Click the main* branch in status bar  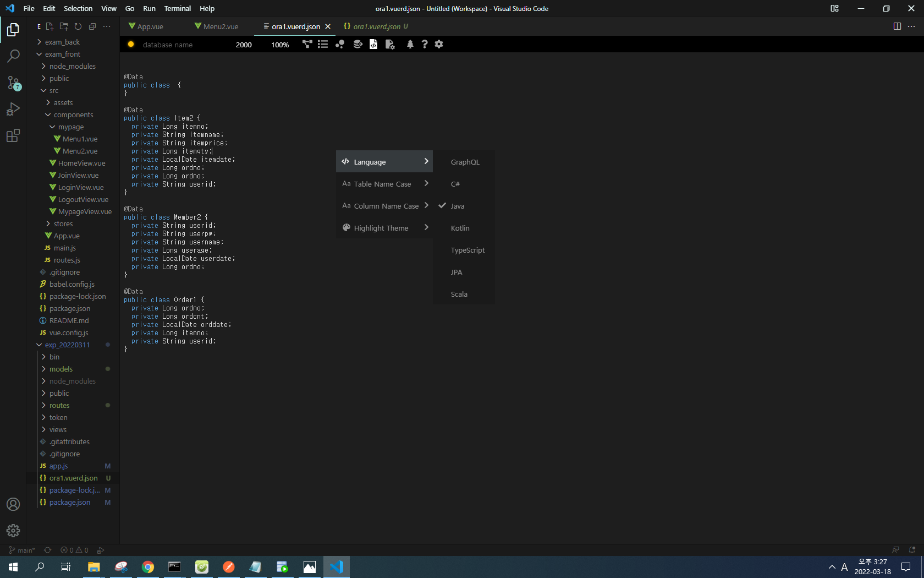[x=22, y=550]
